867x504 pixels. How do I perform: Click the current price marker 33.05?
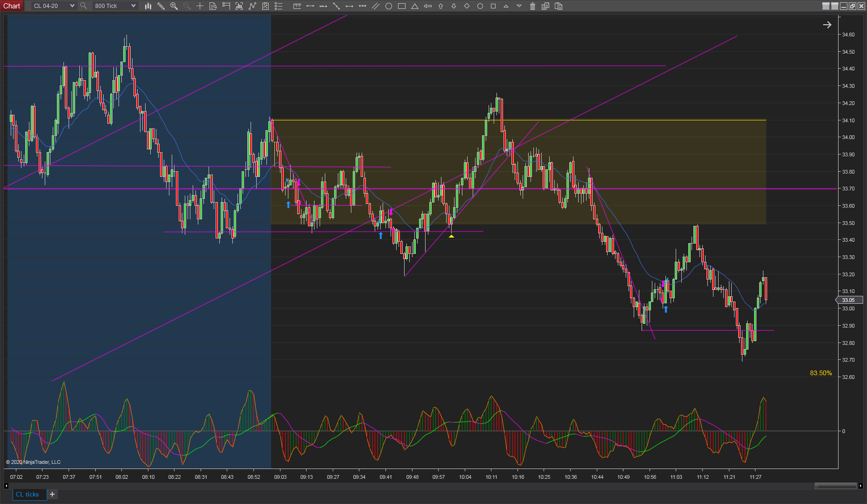pyautogui.click(x=849, y=300)
